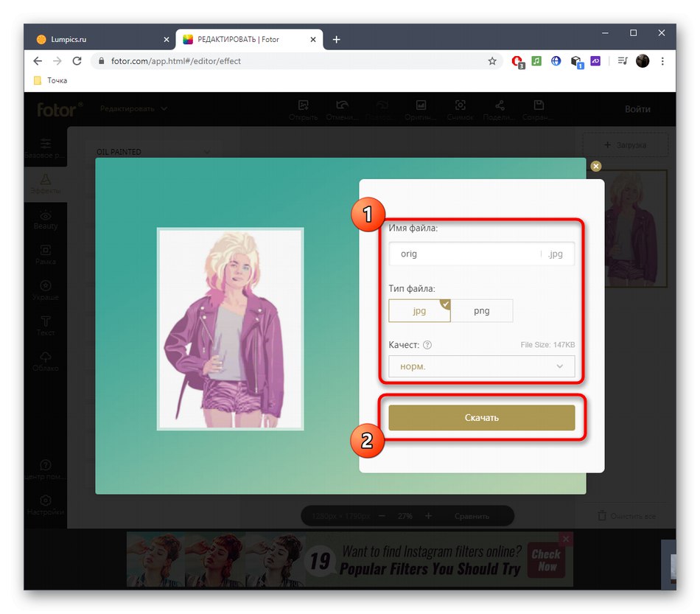700x614 pixels.
Task: Click the Сравнить compare button
Action: point(472,516)
